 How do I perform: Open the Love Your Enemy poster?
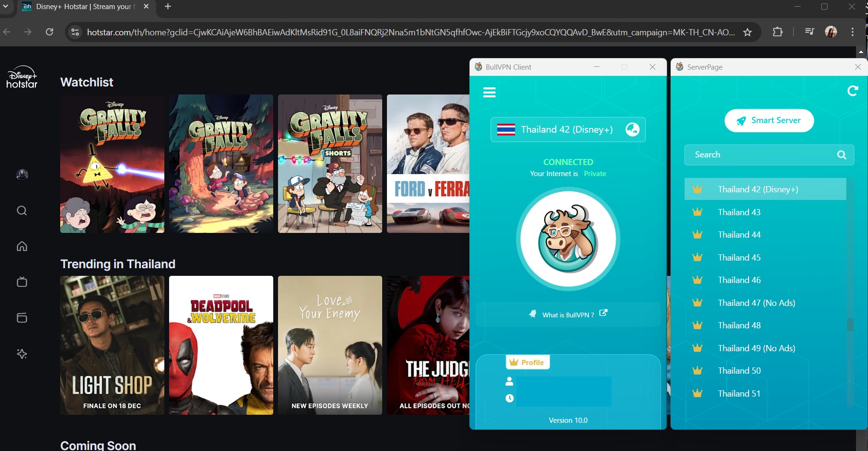point(330,345)
